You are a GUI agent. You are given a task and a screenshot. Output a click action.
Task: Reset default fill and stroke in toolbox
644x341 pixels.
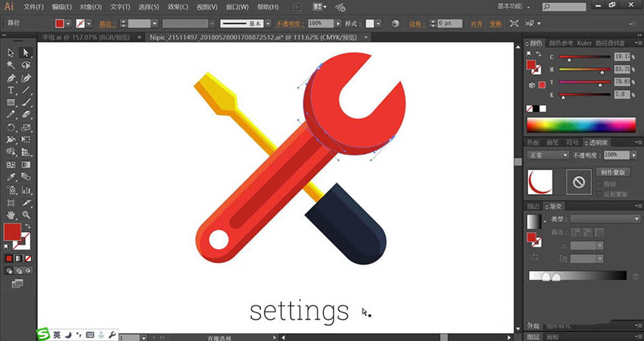[x=7, y=246]
